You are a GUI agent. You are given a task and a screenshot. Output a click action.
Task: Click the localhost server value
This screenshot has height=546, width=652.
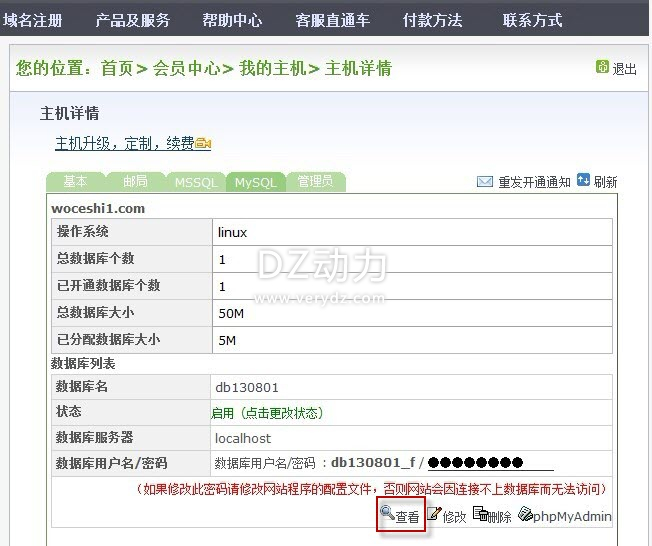(242, 438)
